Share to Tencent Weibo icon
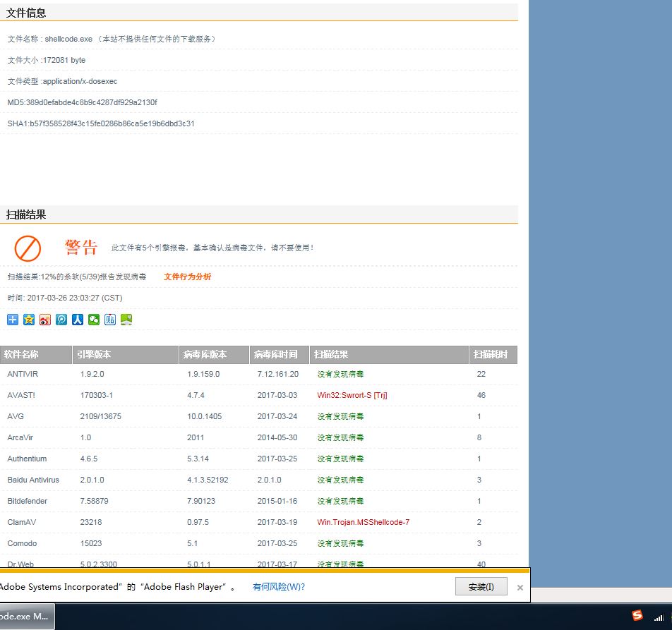The width and height of the screenshot is (672, 630). click(61, 320)
